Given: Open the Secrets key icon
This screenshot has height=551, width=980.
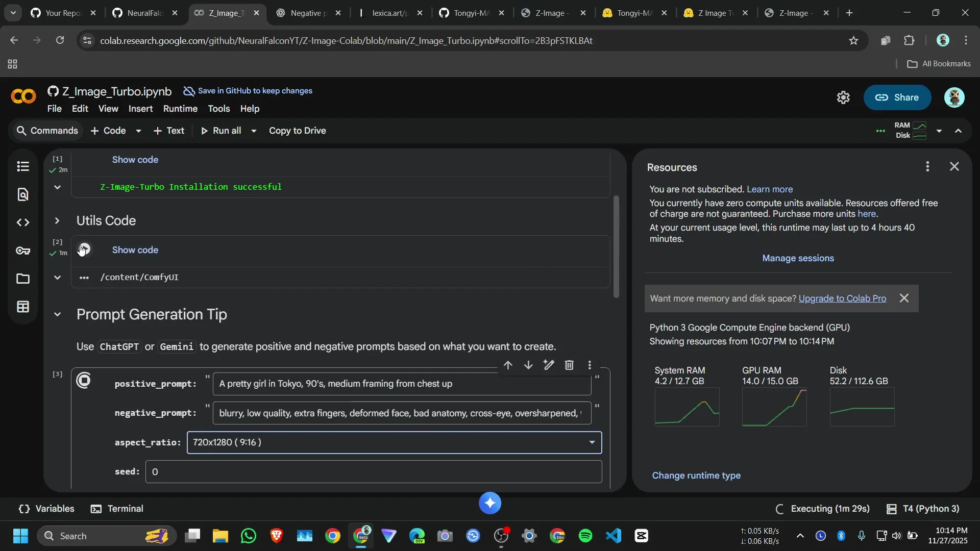Looking at the screenshot, I should pos(23,251).
